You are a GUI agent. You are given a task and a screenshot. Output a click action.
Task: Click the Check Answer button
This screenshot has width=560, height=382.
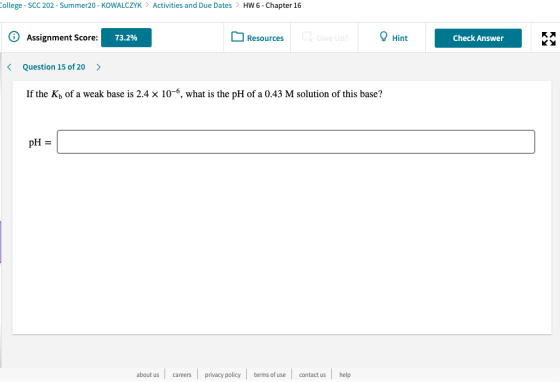click(478, 38)
